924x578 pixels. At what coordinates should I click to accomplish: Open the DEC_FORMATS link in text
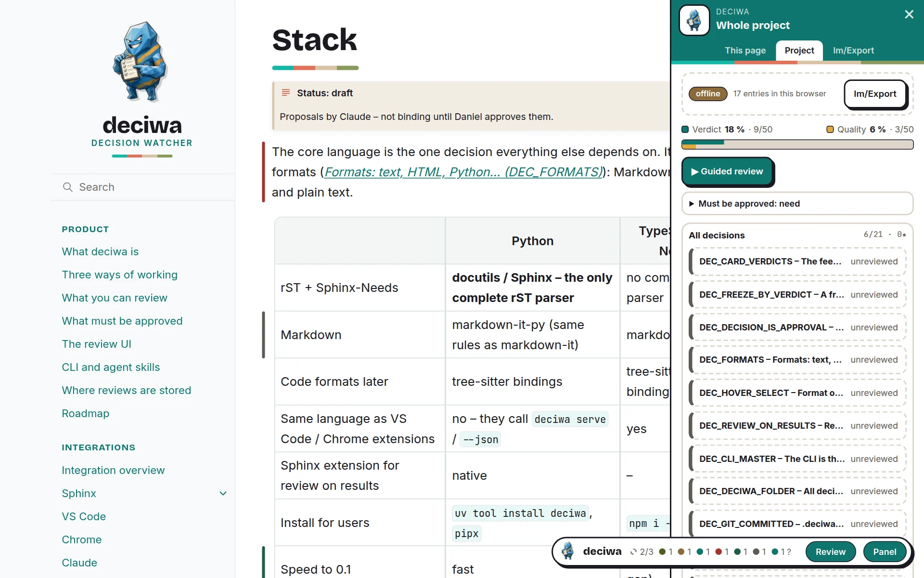[x=463, y=172]
